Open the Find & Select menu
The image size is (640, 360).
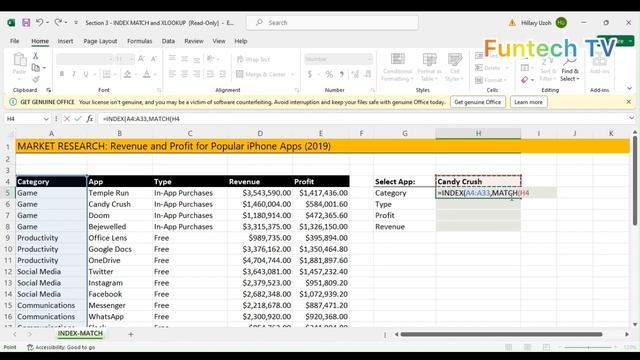[x=569, y=69]
